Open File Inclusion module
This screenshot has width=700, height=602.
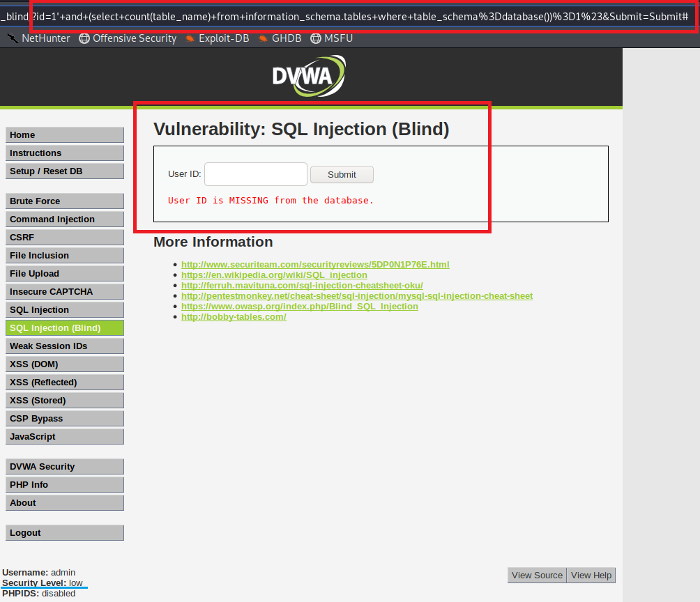(x=65, y=255)
